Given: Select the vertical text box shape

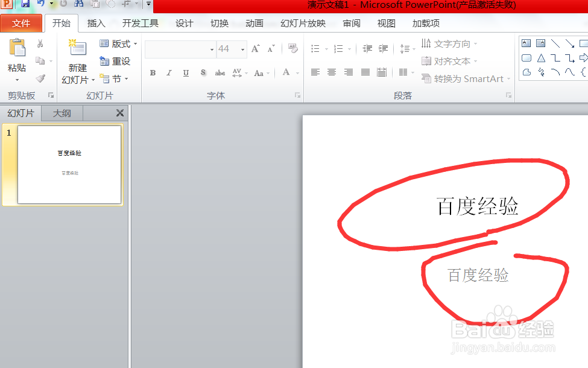Looking at the screenshot, I should click(x=541, y=43).
